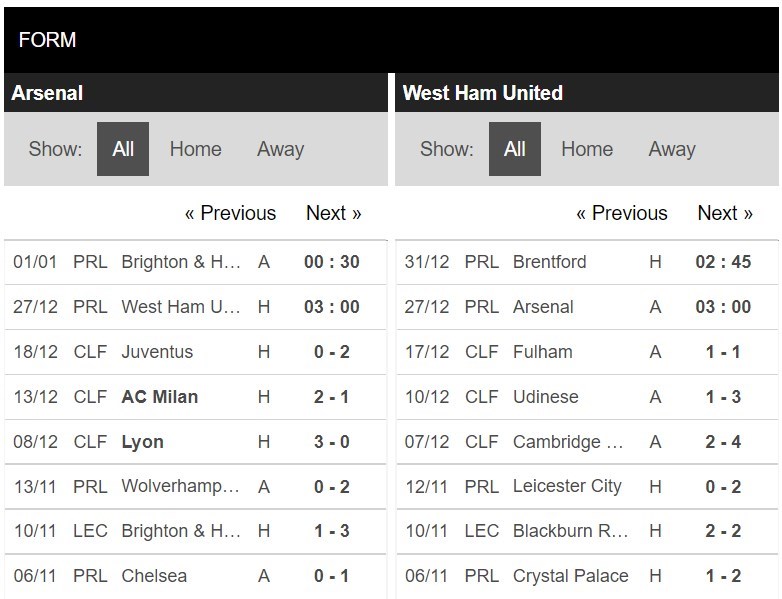Open Arsenal's away match at Chelsea

[154, 576]
